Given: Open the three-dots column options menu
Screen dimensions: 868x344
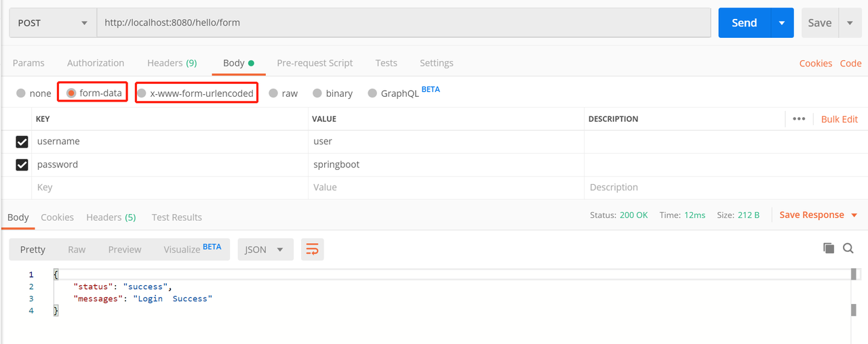Looking at the screenshot, I should click(799, 119).
